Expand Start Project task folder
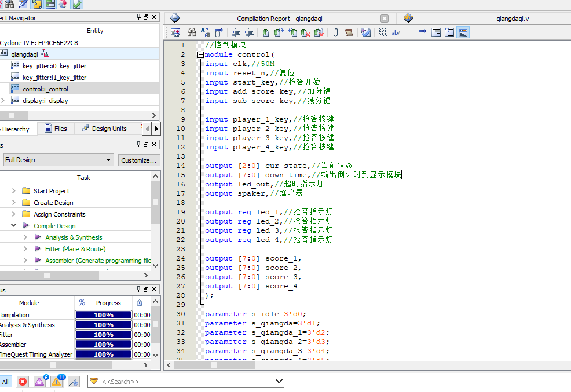This screenshot has width=571, height=392. tap(14, 190)
